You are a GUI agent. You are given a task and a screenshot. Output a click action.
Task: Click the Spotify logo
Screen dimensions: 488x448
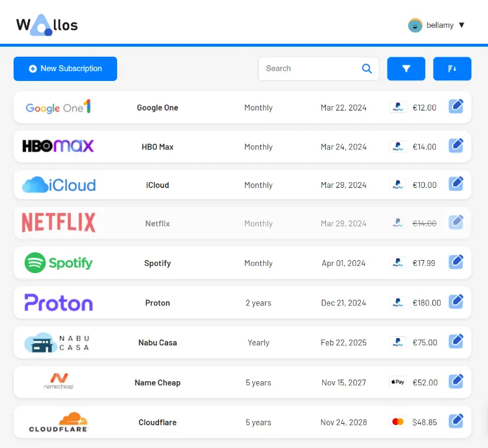coord(59,262)
